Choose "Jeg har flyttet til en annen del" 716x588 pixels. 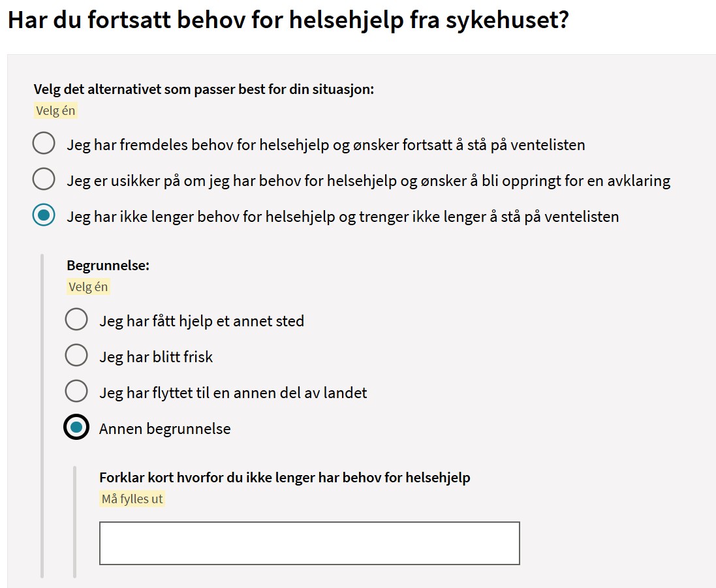coord(76,392)
